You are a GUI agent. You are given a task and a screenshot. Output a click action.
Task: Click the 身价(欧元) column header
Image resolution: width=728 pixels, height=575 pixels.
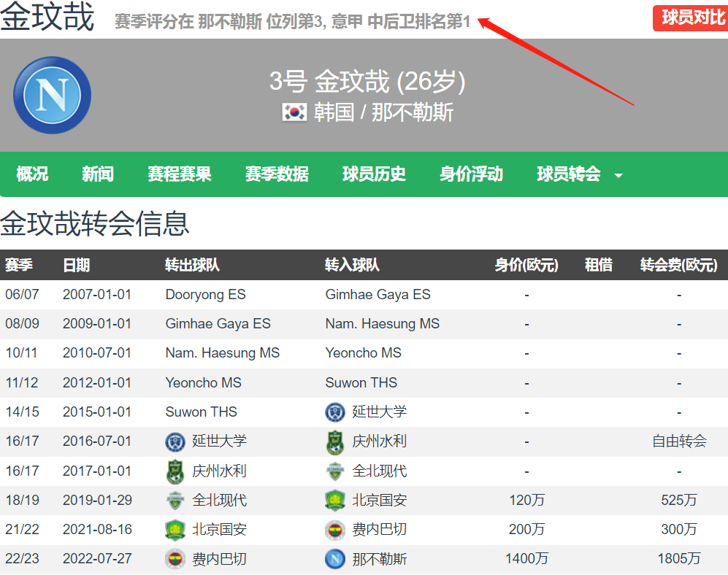click(526, 265)
